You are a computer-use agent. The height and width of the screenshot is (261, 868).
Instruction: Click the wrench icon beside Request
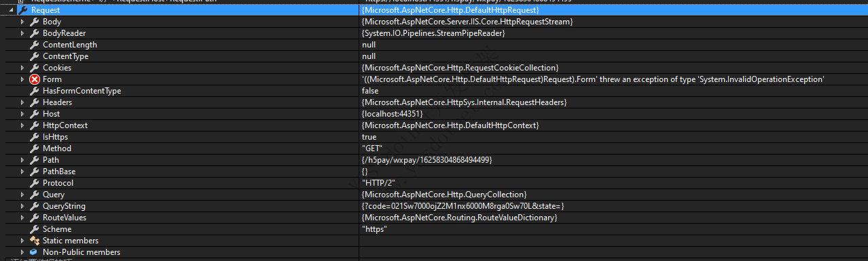click(23, 11)
